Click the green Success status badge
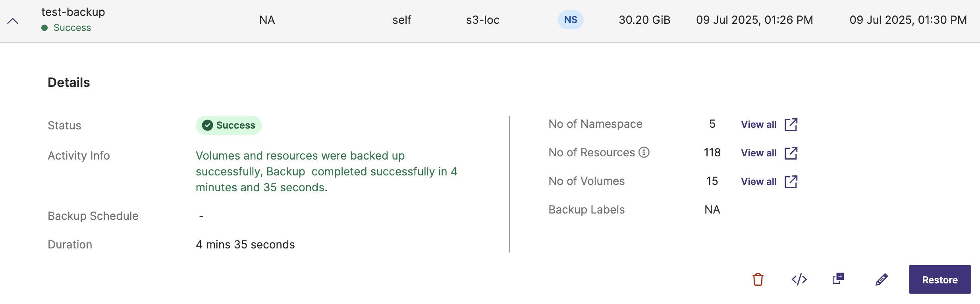 pyautogui.click(x=228, y=125)
